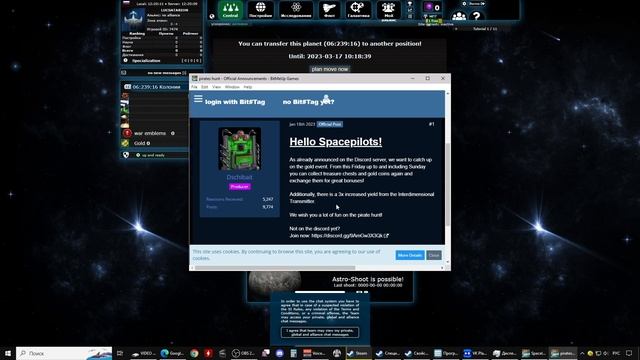Click the up and ready status text

pyautogui.click(x=153, y=155)
